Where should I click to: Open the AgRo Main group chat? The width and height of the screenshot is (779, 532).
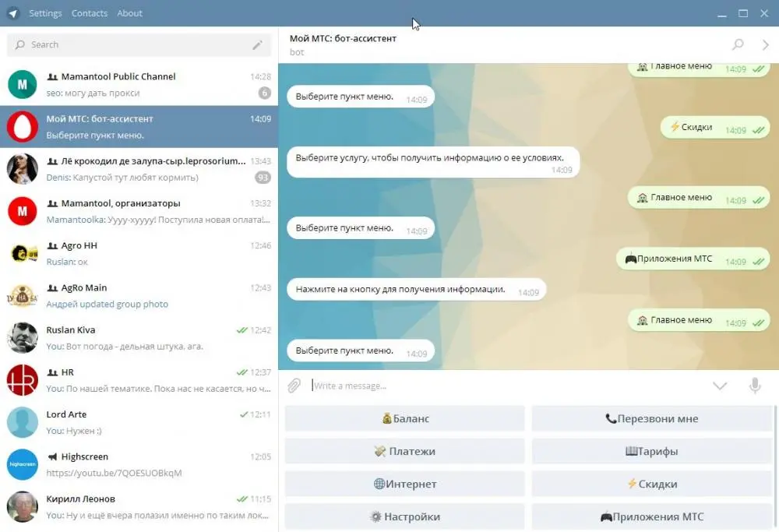(139, 295)
